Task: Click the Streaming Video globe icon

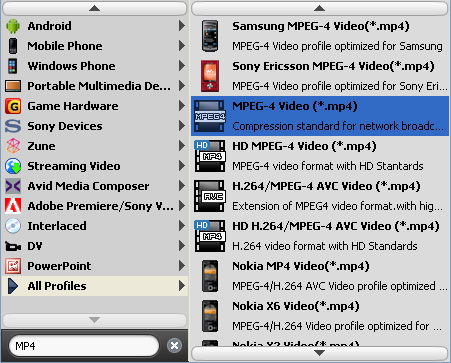Action: (13, 166)
